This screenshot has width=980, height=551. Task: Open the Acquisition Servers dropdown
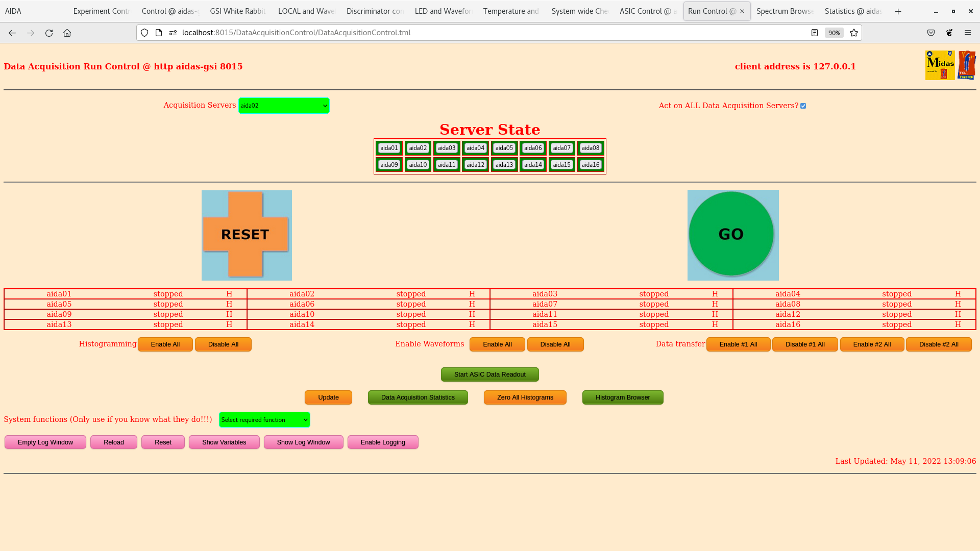point(284,106)
